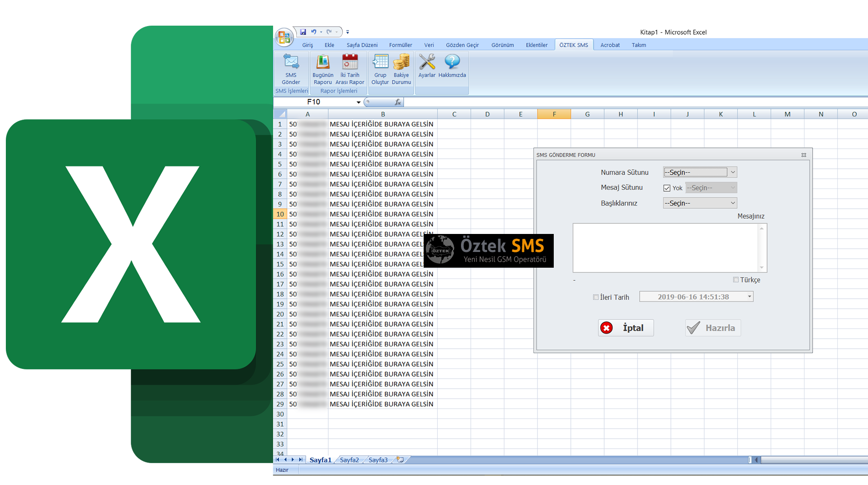Select column F header
868x485 pixels.
click(554, 114)
